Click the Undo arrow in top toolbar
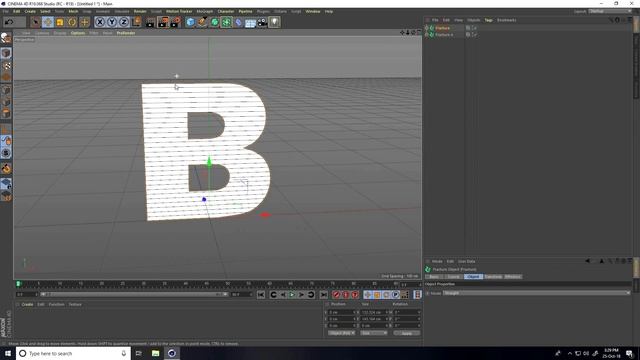This screenshot has width=640, height=360. tap(9, 22)
